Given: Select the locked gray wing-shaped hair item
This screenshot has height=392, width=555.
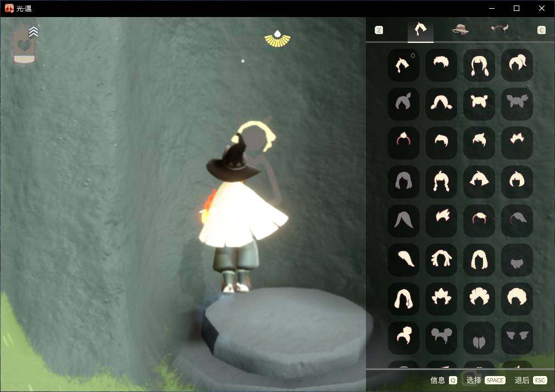Looking at the screenshot, I should tap(517, 338).
